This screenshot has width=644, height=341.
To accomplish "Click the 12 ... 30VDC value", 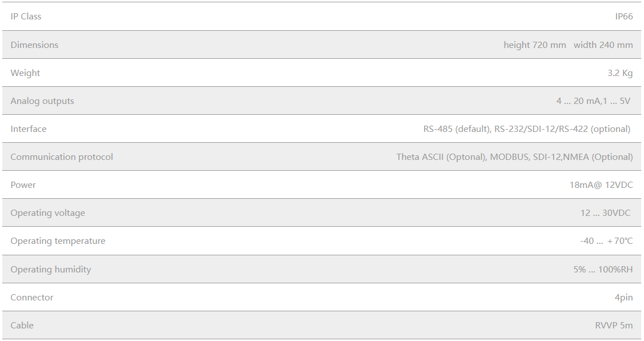I will (x=605, y=212).
